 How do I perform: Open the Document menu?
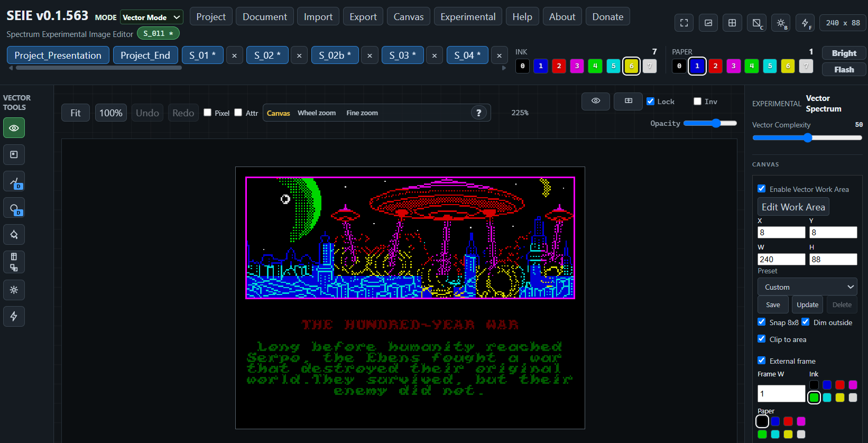pyautogui.click(x=265, y=17)
